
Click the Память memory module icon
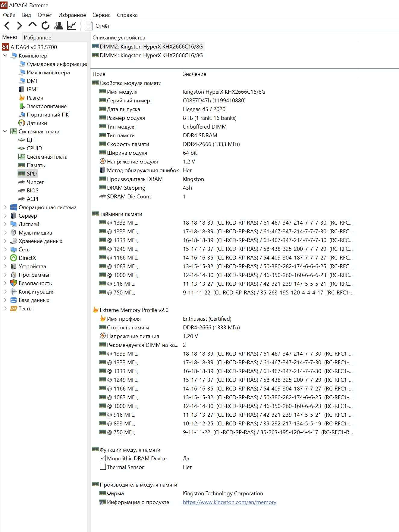click(22, 165)
